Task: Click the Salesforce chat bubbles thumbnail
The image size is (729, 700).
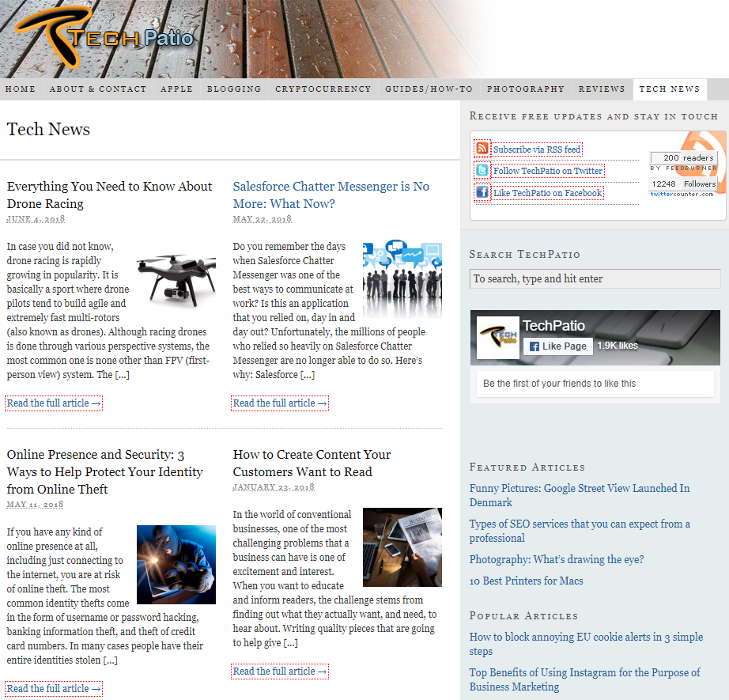Action: click(x=402, y=278)
